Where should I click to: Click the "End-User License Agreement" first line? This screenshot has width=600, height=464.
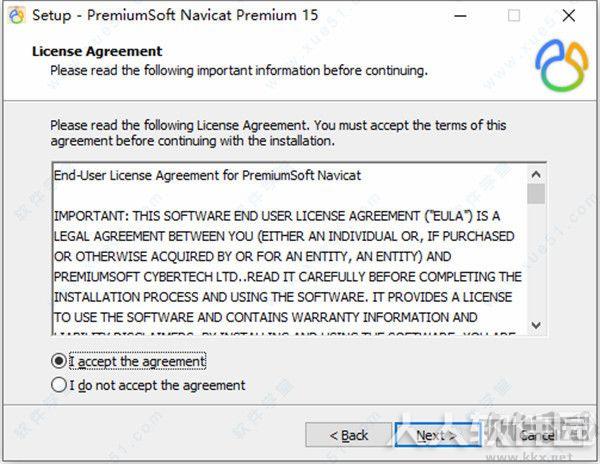(x=207, y=175)
